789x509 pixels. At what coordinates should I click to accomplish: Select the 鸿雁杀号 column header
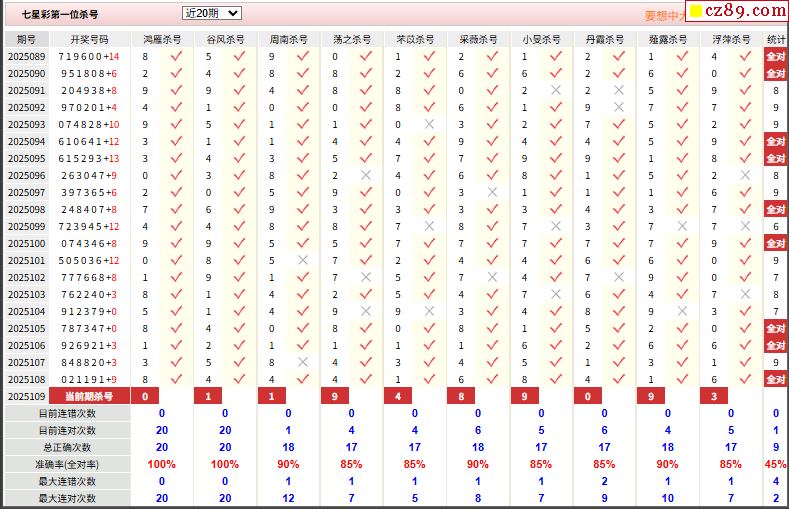(162, 39)
